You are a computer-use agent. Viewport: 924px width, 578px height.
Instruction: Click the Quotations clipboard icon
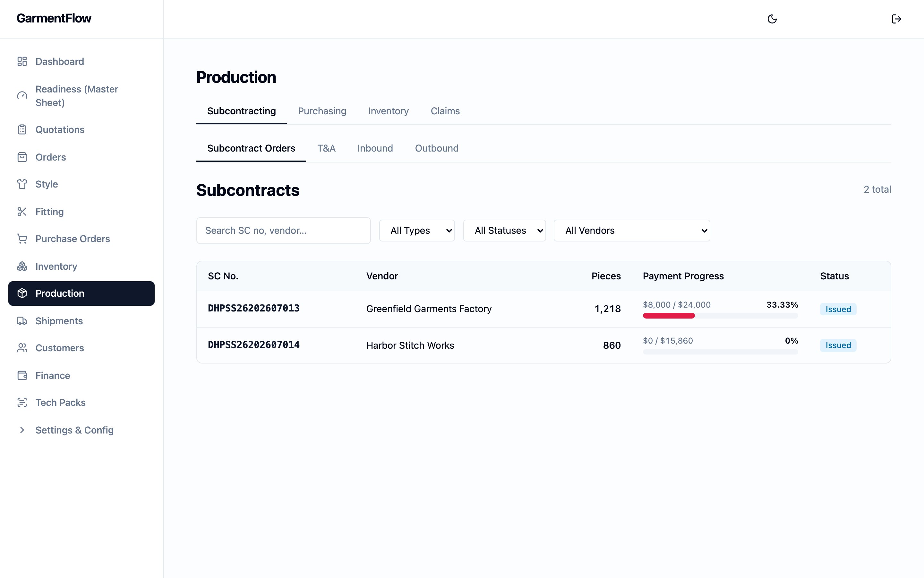pos(22,130)
